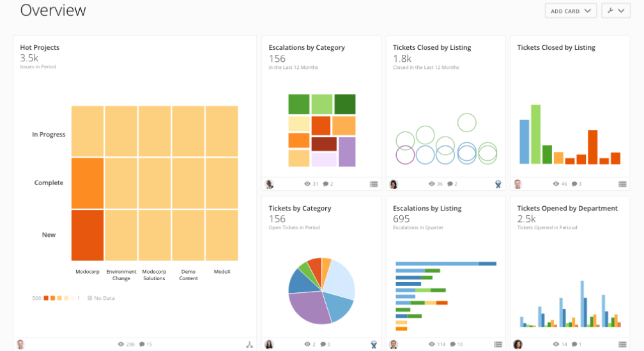Click owner avatar on Escalations by Category card
Screen dimensions: 644x351
[x=270, y=184]
